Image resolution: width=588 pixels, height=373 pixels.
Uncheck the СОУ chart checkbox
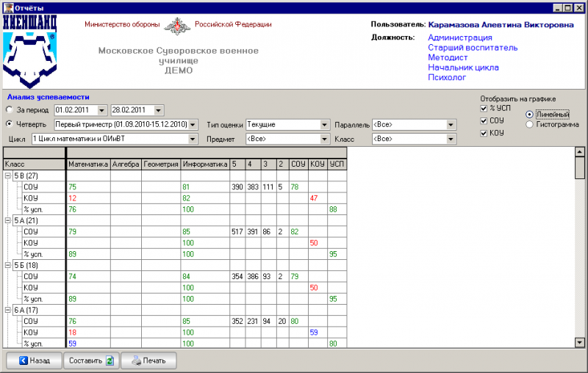(484, 120)
